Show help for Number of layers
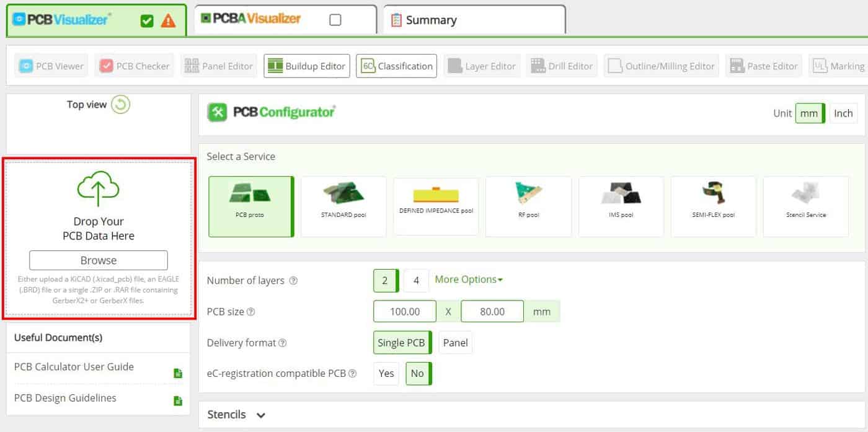 294,281
